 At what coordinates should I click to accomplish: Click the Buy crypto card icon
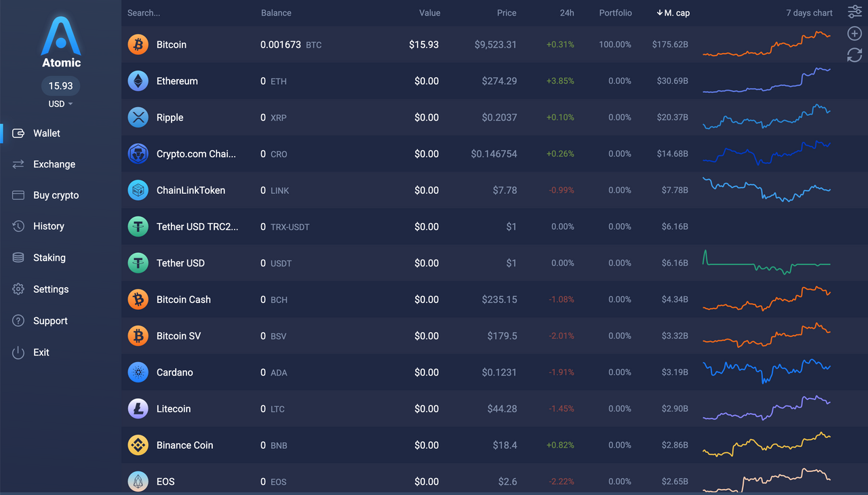tap(18, 195)
